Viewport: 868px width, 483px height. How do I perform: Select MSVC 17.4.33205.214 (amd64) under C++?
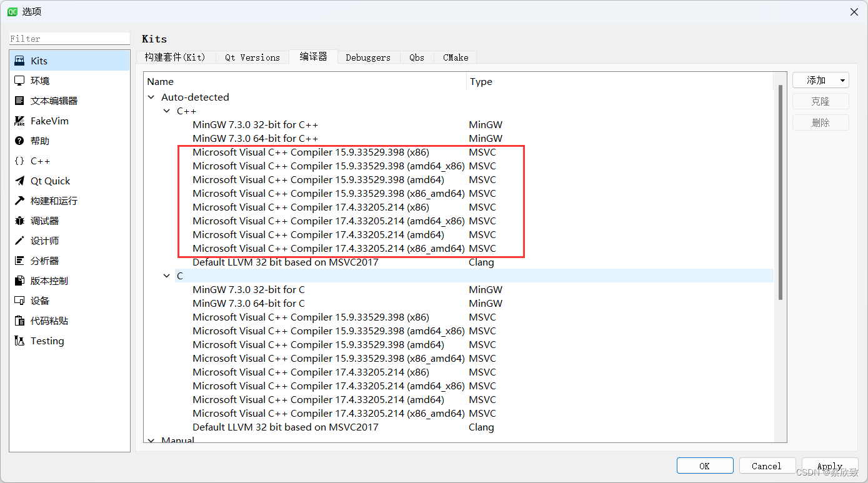318,235
